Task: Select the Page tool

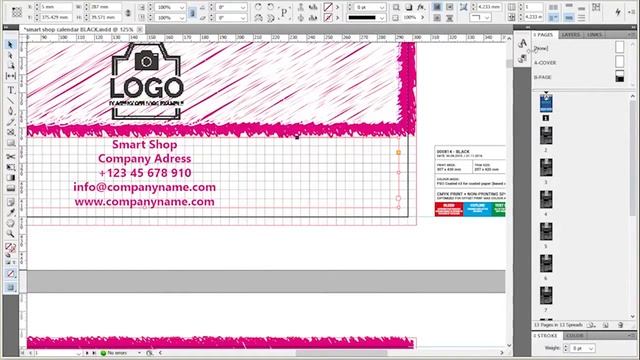Action: pos(11,65)
